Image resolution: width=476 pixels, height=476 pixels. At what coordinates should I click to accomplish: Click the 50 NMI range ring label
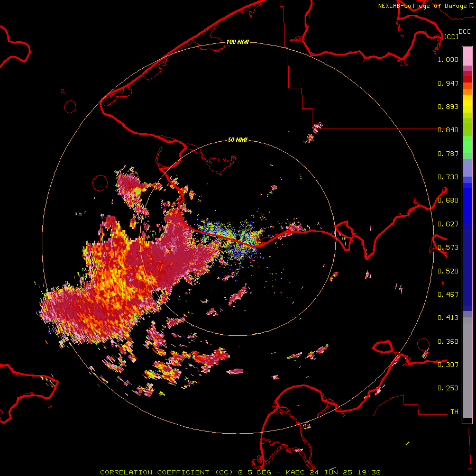237,140
